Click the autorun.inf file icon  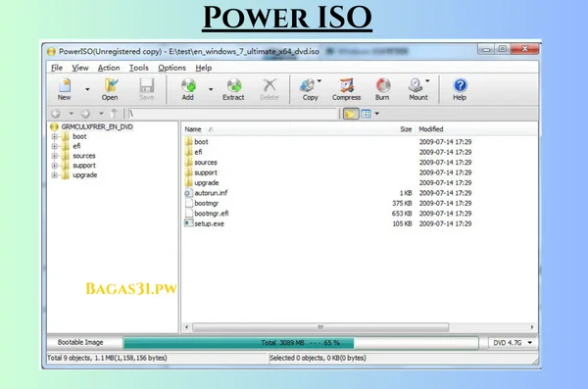(x=188, y=193)
